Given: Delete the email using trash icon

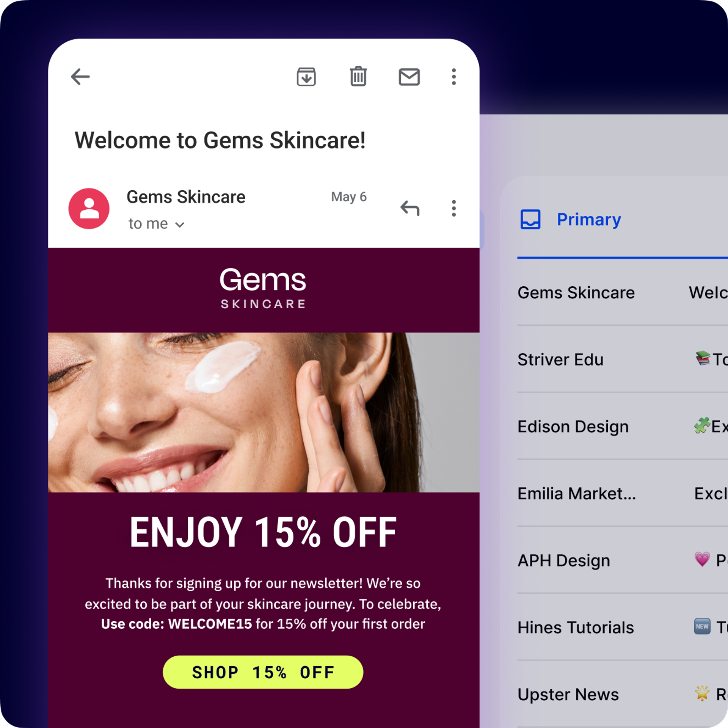Looking at the screenshot, I should tap(358, 76).
